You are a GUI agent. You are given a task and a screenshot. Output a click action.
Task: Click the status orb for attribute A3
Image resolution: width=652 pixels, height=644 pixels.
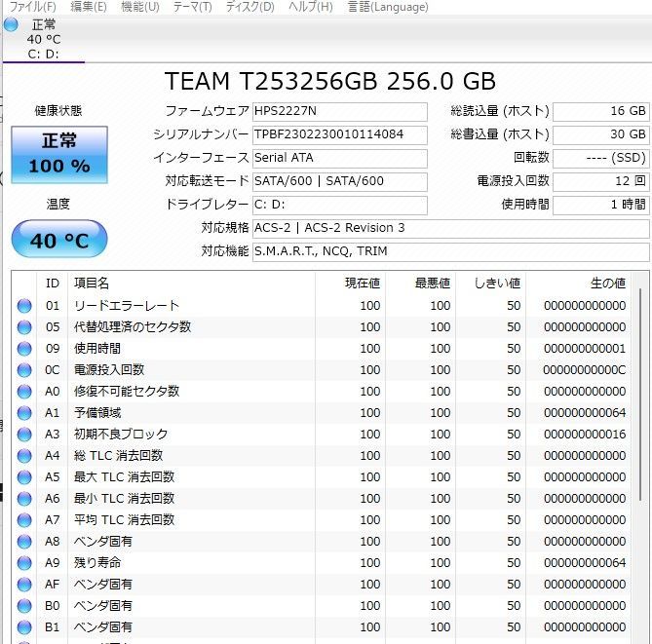click(x=24, y=435)
